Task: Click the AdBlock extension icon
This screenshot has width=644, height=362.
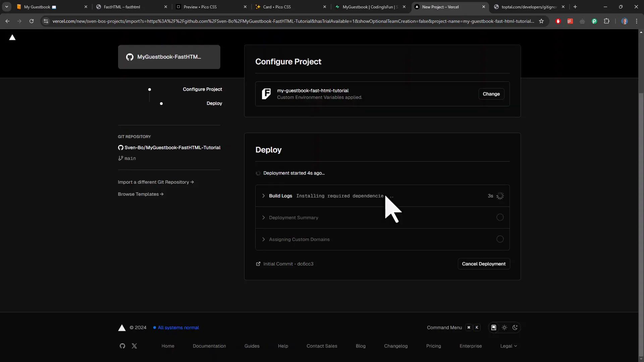Action: tap(558, 21)
